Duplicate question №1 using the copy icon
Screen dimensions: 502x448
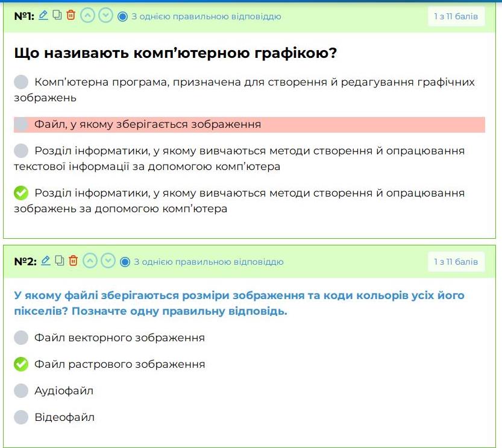click(58, 16)
